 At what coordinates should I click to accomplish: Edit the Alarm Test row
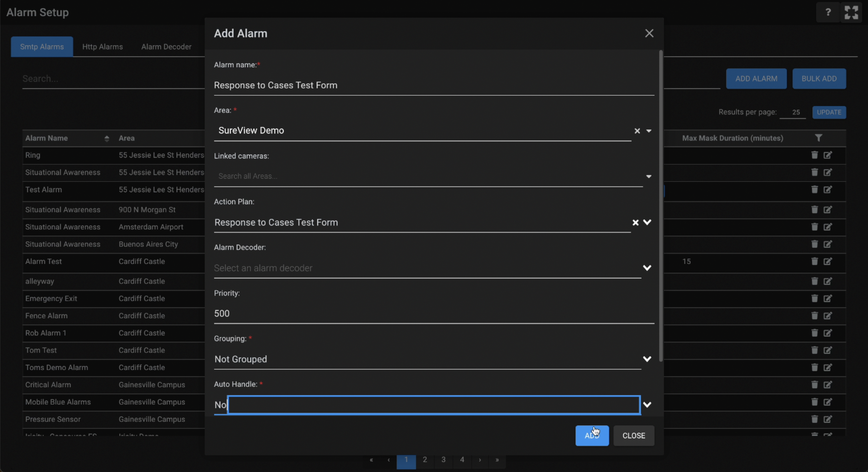[828, 261]
